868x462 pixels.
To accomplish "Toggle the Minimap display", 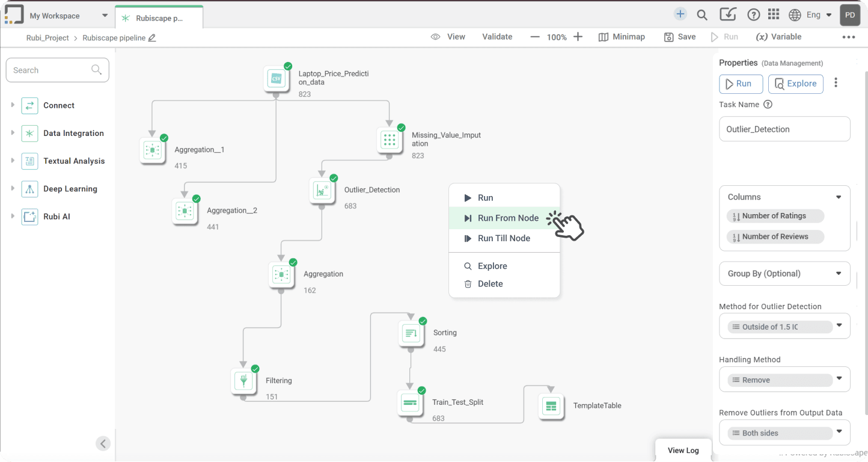I will (622, 37).
